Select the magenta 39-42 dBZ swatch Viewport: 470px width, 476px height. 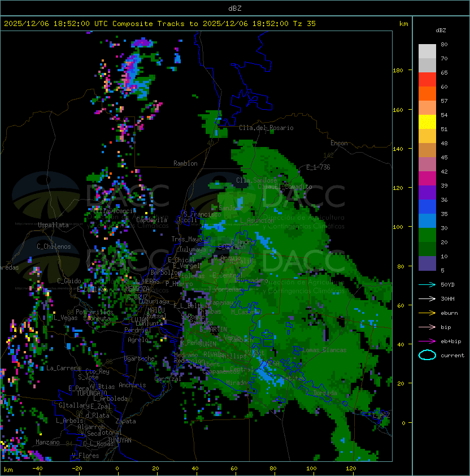[427, 179]
